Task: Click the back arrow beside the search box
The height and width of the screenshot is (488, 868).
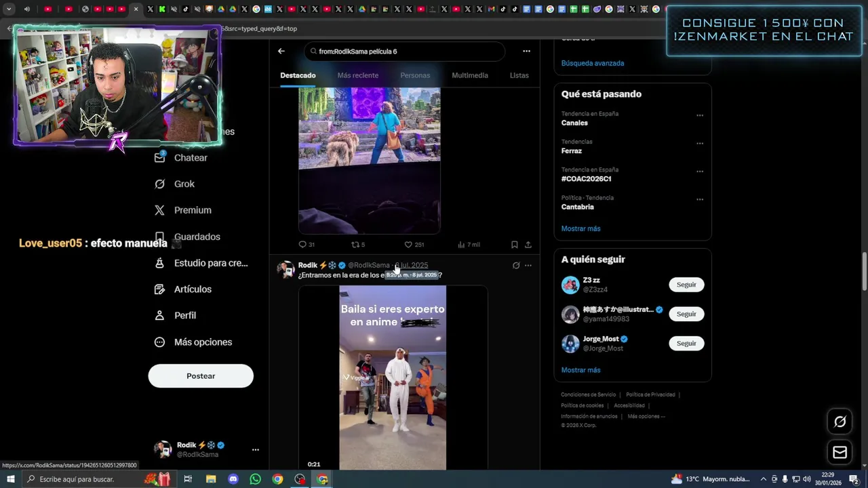Action: (281, 51)
